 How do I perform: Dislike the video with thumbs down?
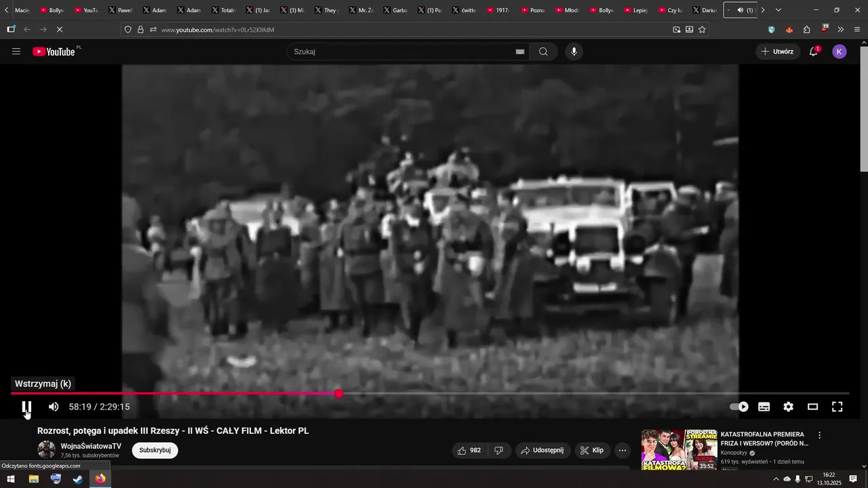click(x=499, y=450)
